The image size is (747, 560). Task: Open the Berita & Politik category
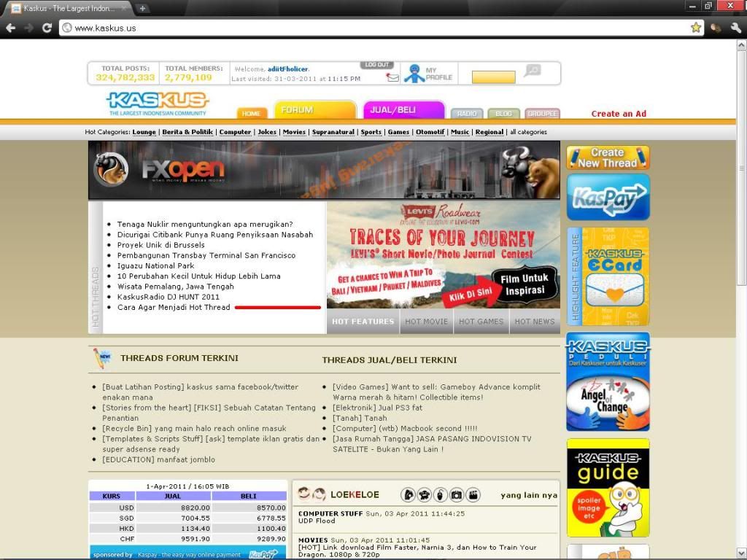[187, 132]
